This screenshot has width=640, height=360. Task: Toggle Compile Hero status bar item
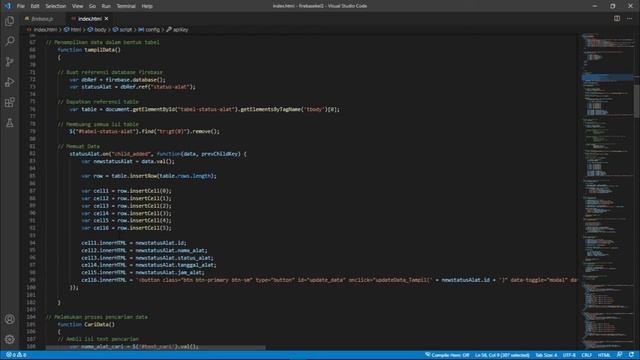pyautogui.click(x=447, y=355)
